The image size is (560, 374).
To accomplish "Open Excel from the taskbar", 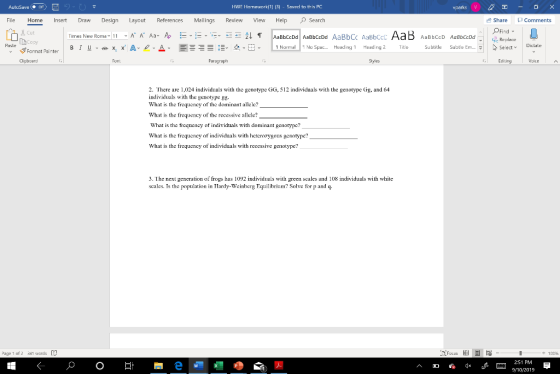I will (x=218, y=366).
